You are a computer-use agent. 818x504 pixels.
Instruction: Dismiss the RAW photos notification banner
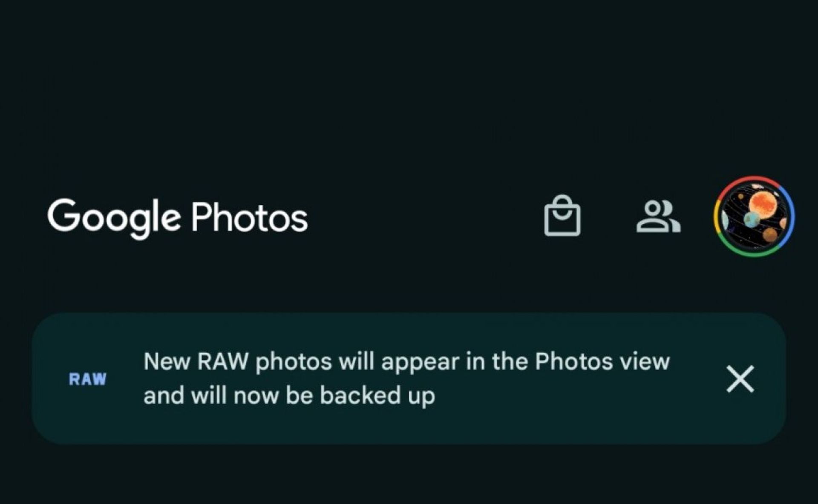point(740,379)
